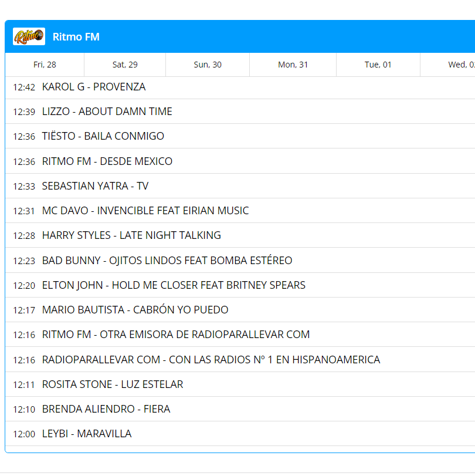475x476 pixels.
Task: Switch to the Sat, 29 tab
Action: [125, 65]
